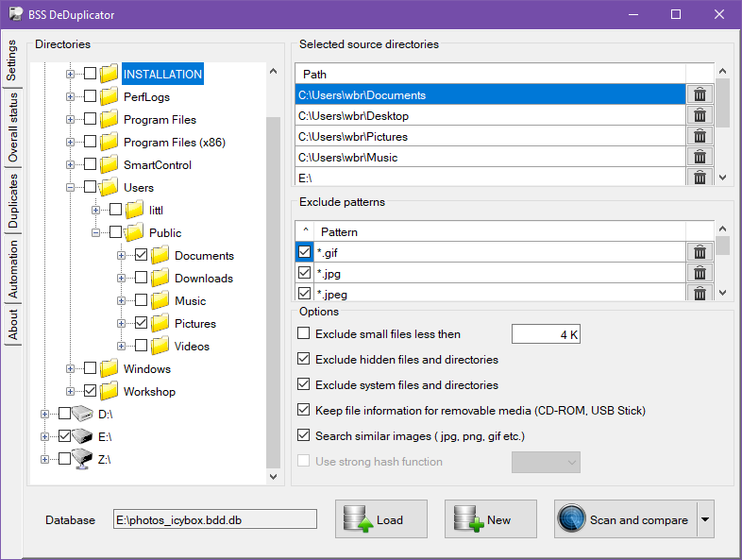Expand the Program Files tree node
The height and width of the screenshot is (560, 742).
click(71, 120)
